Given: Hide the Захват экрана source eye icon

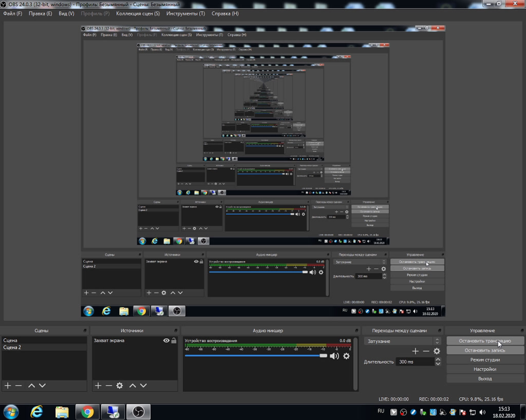Looking at the screenshot, I should 166,341.
